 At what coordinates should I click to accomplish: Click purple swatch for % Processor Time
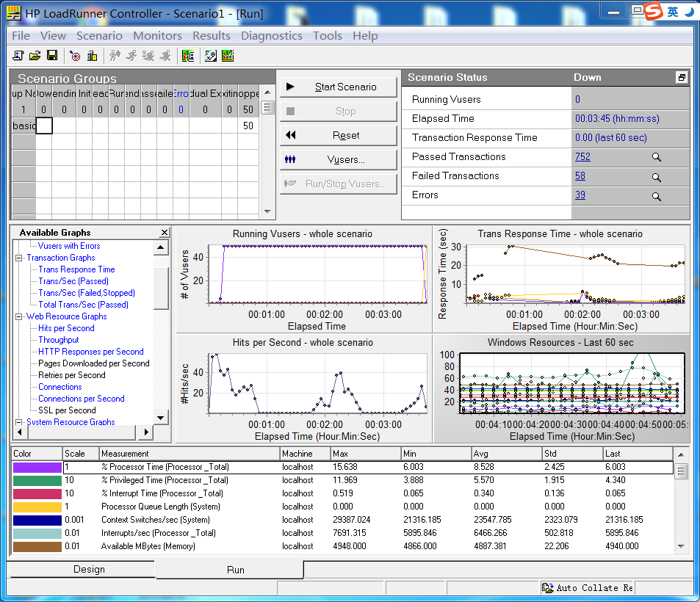click(37, 467)
